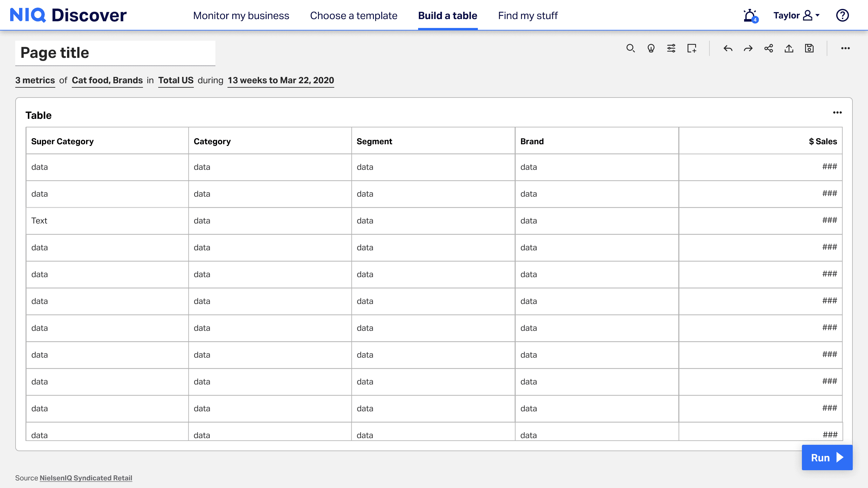Screen dimensions: 868x488
Task: Go to Choose a template tab
Action: click(x=354, y=16)
